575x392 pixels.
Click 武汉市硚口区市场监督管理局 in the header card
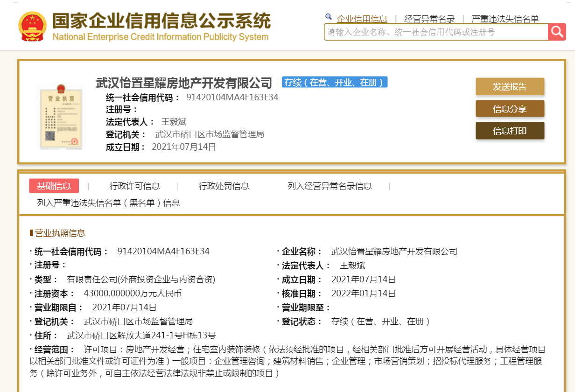coord(210,134)
